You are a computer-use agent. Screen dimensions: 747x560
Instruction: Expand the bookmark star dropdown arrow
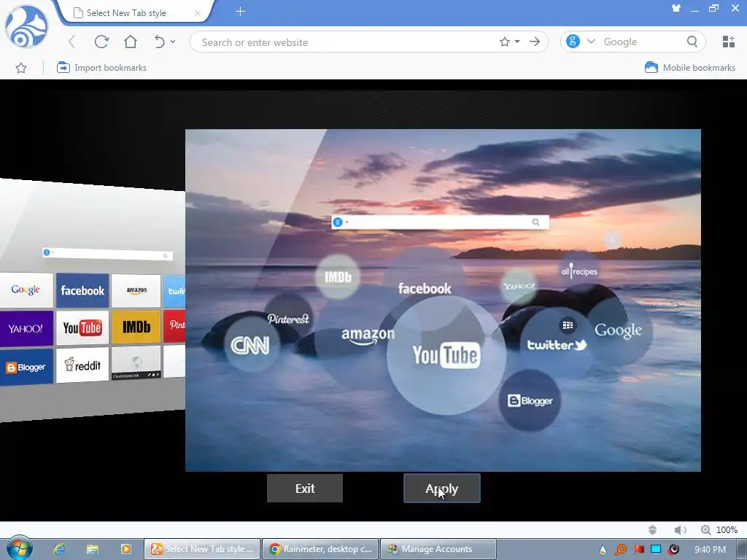(517, 42)
